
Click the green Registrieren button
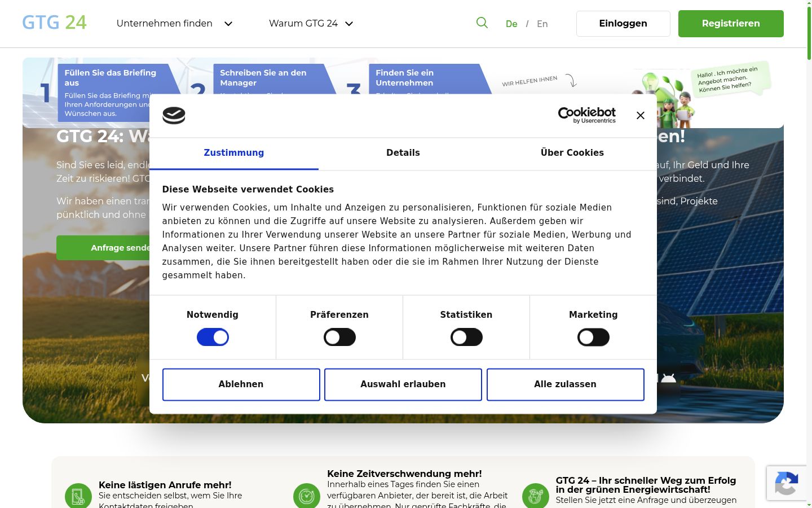coord(731,24)
